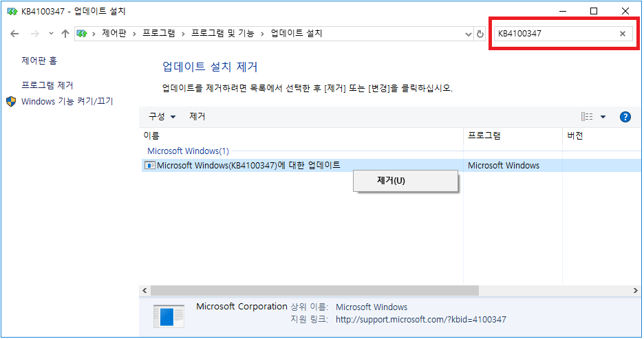This screenshot has height=339, width=644.
Task: Select 업데이트 설치 breadcrumb
Action: [x=296, y=33]
